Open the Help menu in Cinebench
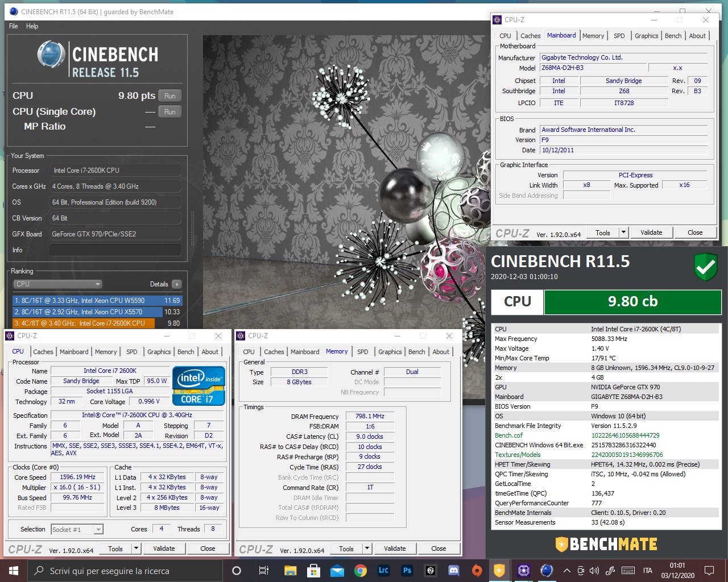The width and height of the screenshot is (728, 582). [x=32, y=26]
